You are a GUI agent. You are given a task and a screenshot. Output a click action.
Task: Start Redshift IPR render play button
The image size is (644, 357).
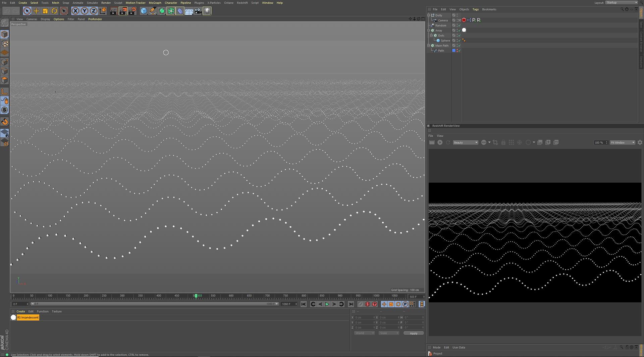[440, 142]
